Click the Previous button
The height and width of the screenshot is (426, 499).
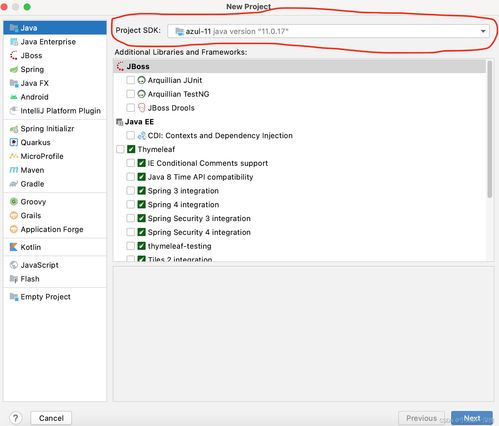[421, 418]
